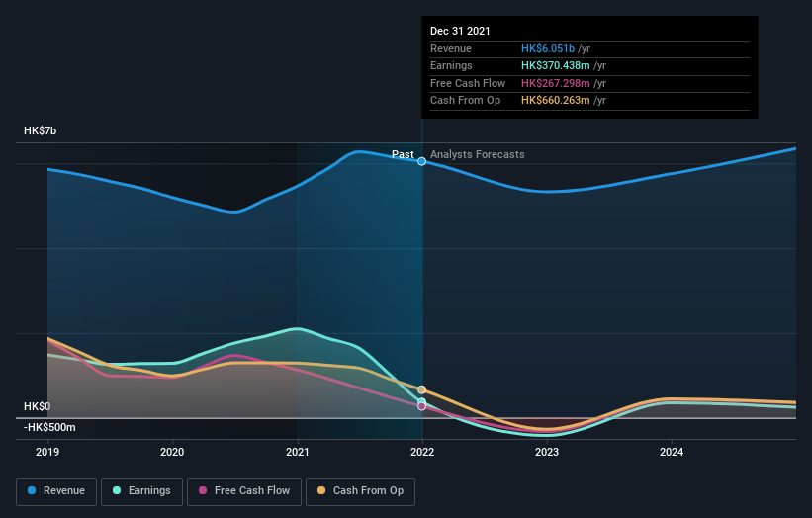Click the Earnings row label in tooltip
This screenshot has height=518, width=812.
click(x=452, y=65)
